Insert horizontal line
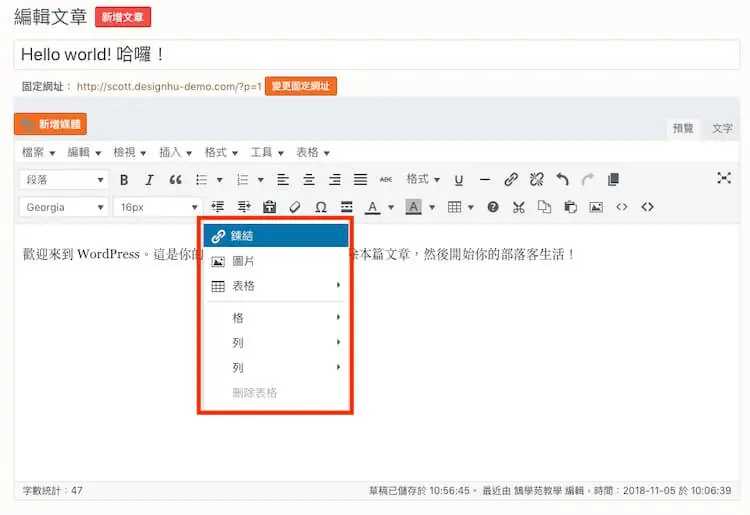750x515 pixels. (x=485, y=180)
